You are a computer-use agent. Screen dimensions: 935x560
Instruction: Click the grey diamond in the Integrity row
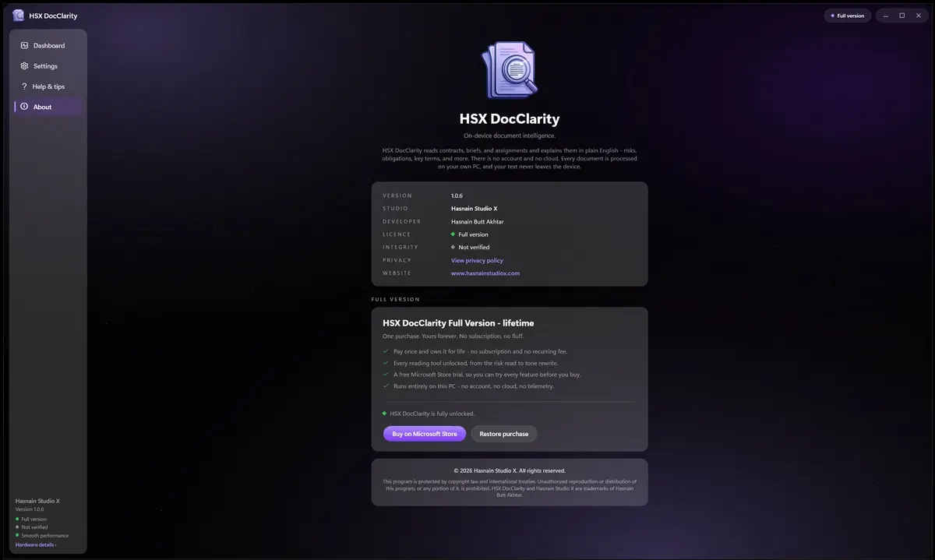click(453, 247)
